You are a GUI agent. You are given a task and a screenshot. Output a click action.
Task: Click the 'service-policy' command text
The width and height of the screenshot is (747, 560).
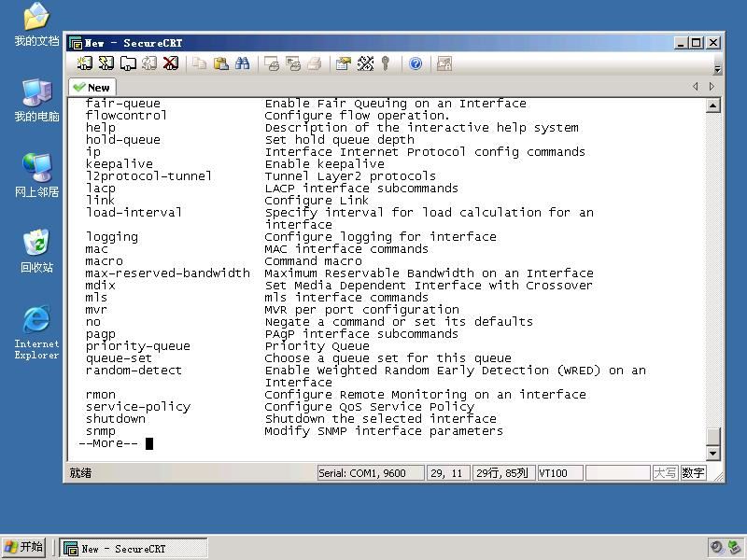138,407
